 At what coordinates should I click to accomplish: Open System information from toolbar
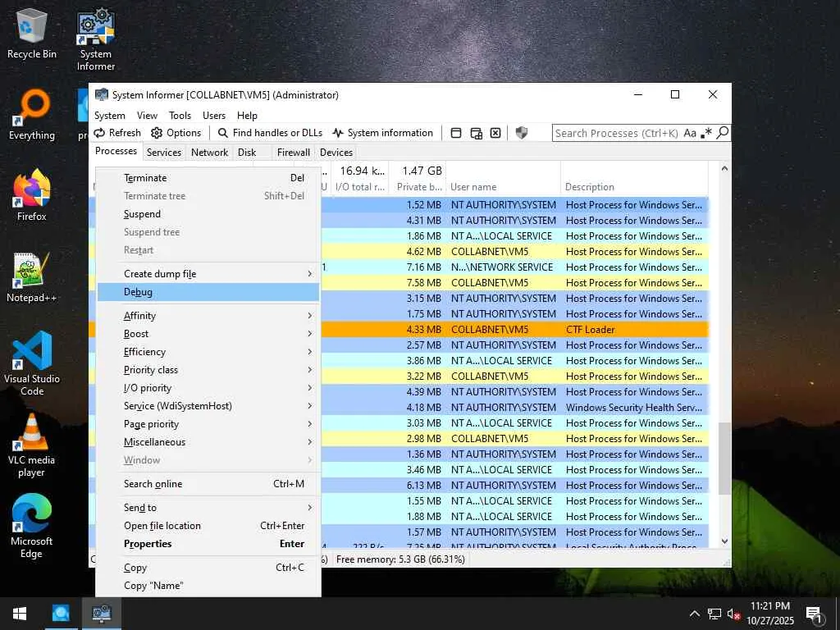click(x=382, y=133)
